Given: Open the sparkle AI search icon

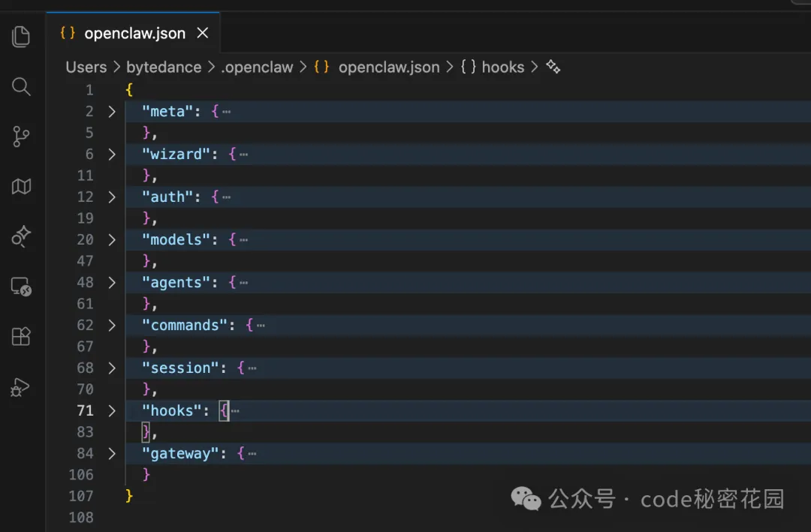Looking at the screenshot, I should (x=21, y=236).
